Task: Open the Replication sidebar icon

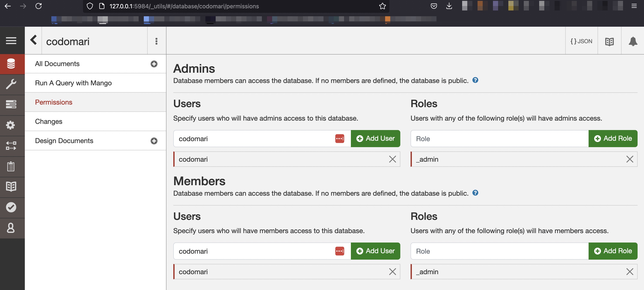Action: (x=11, y=145)
